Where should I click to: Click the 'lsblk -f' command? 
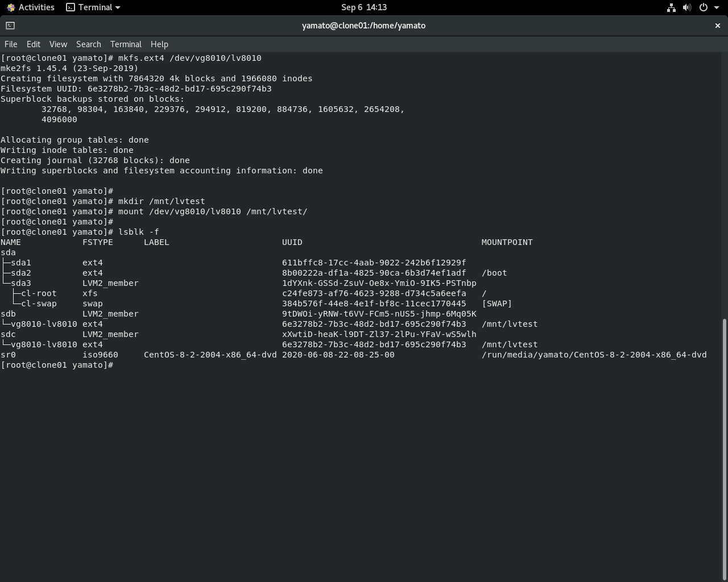138,232
